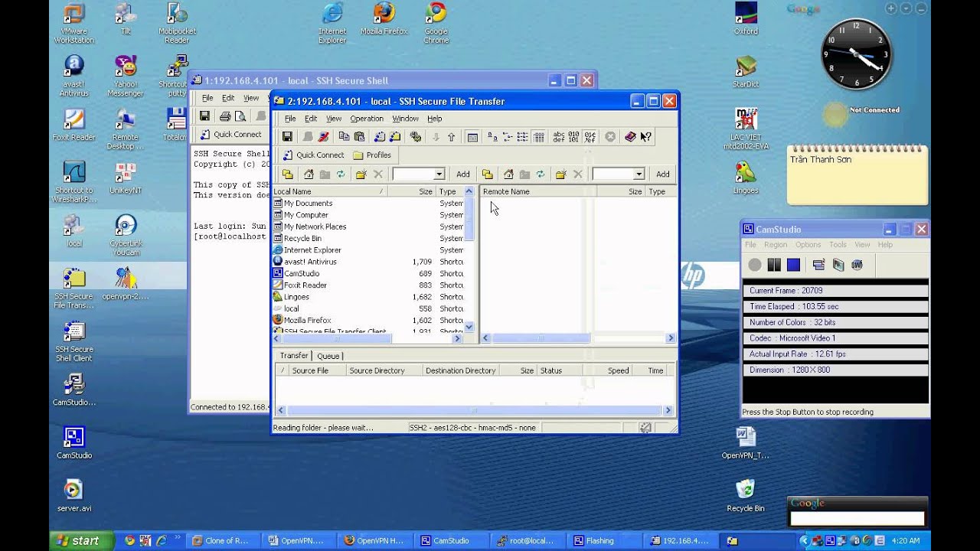Select Lingoes in local file list
The width and height of the screenshot is (980, 551).
click(x=296, y=297)
